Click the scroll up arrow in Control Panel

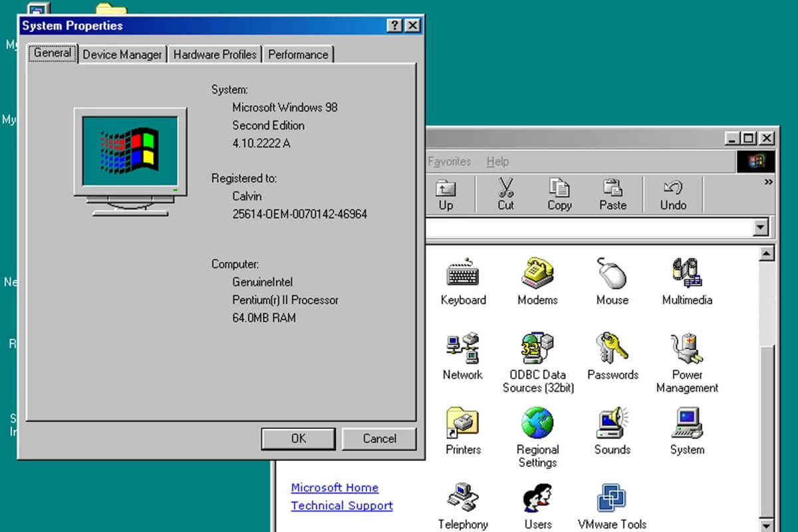767,253
